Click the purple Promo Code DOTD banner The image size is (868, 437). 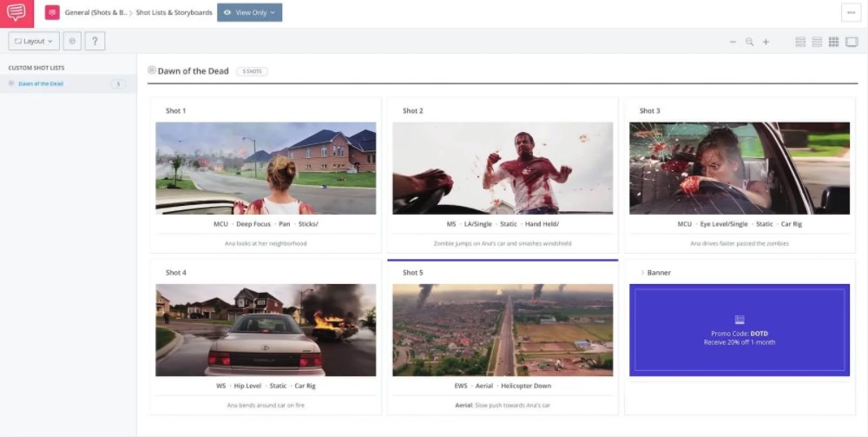tap(740, 330)
